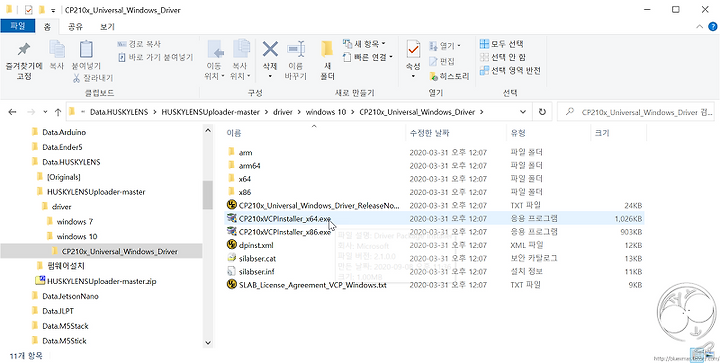Click the Cut (잘라내기) scissors icon
The width and height of the screenshot is (720, 363).
tap(76, 78)
